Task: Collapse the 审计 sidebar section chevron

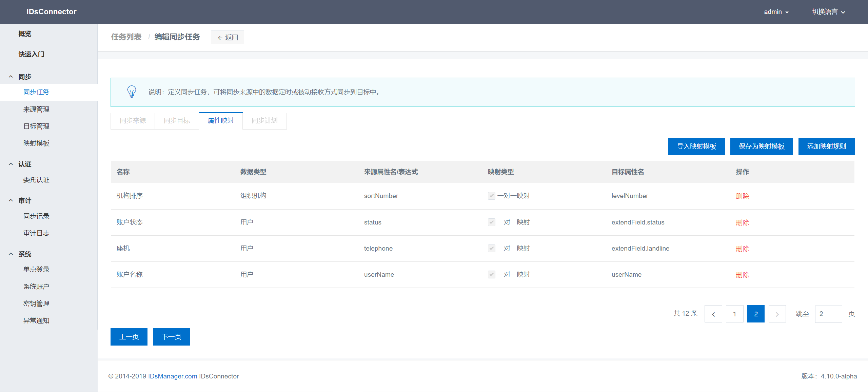Action: point(11,200)
